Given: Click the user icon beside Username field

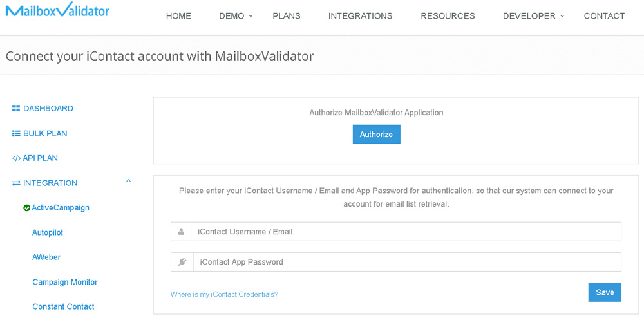Looking at the screenshot, I should [x=181, y=232].
